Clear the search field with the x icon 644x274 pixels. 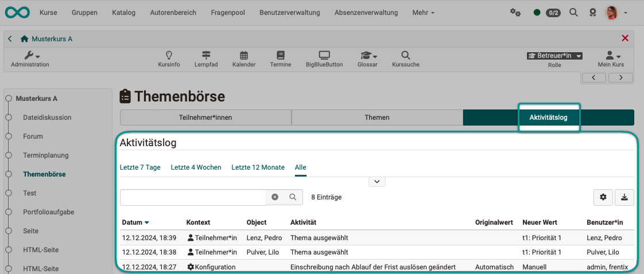(275, 197)
